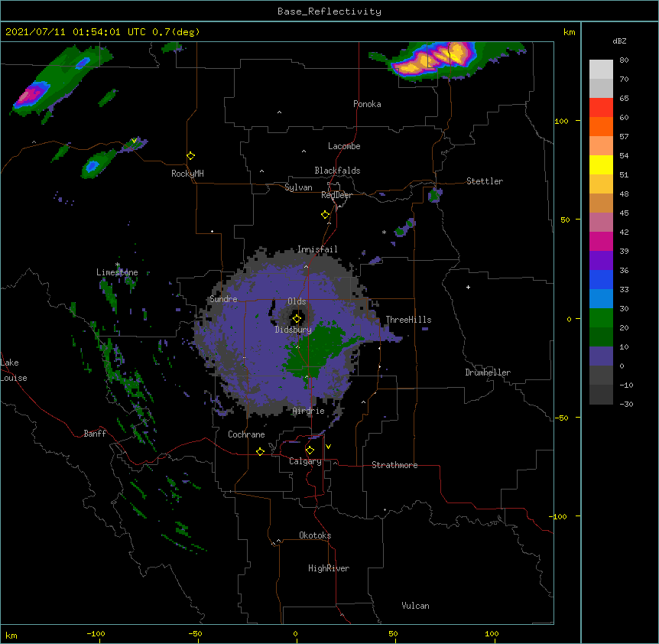Select the Airdrie label
The image size is (659, 644).
[x=309, y=411]
